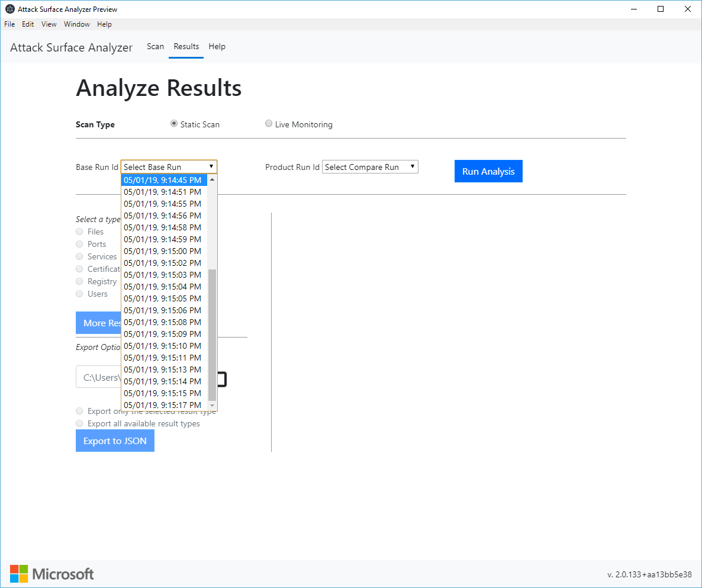Open the Help tab of the analyzer
Image resolution: width=702 pixels, height=588 pixels.
217,46
